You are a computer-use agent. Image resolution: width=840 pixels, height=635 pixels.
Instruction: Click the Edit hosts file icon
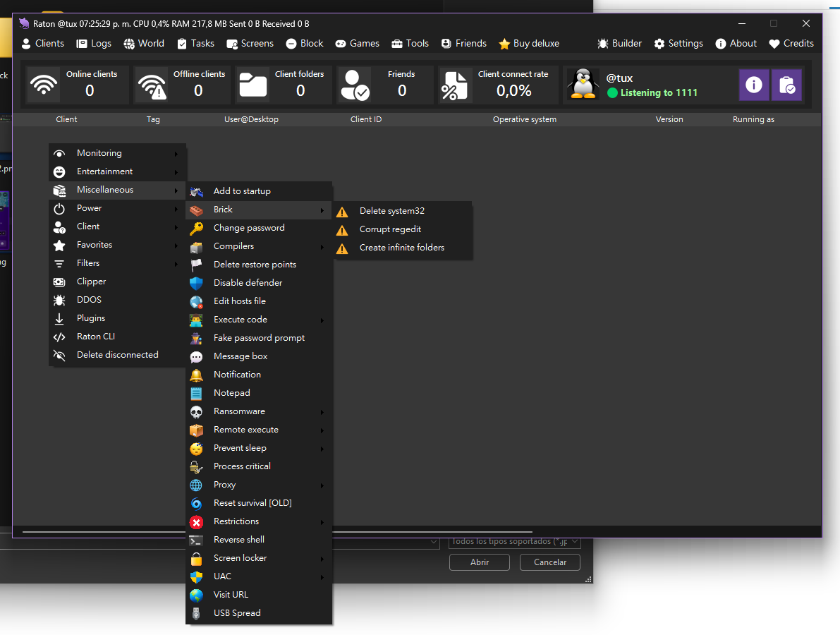pyautogui.click(x=197, y=302)
